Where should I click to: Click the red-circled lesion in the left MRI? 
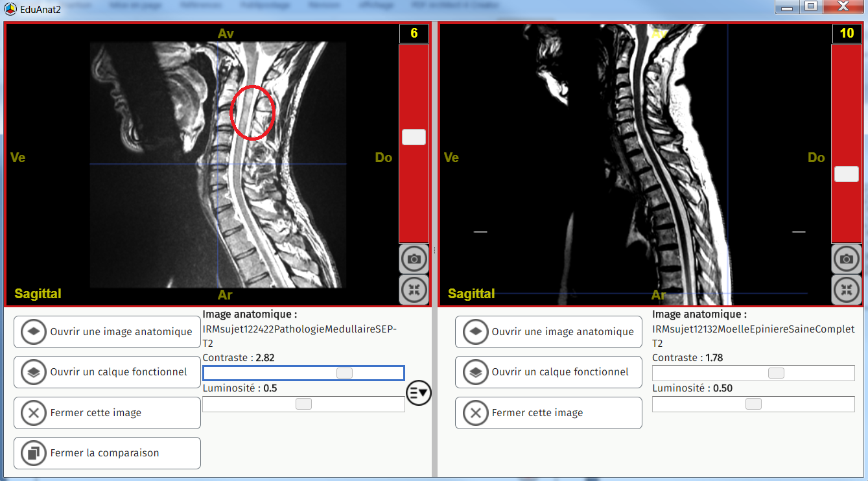(x=253, y=112)
